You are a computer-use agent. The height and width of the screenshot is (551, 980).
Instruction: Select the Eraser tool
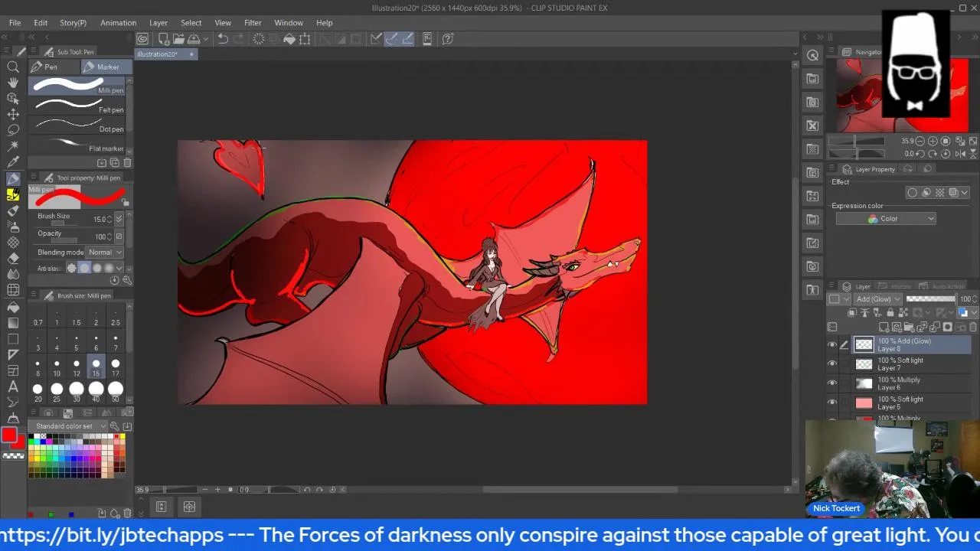[x=13, y=258]
